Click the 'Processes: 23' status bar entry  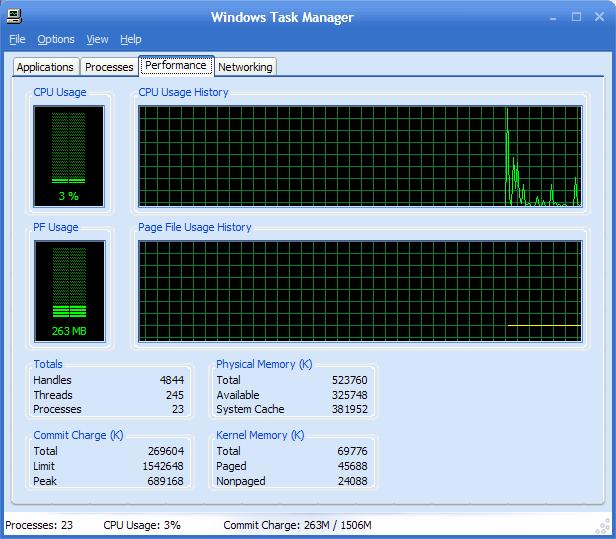click(39, 525)
